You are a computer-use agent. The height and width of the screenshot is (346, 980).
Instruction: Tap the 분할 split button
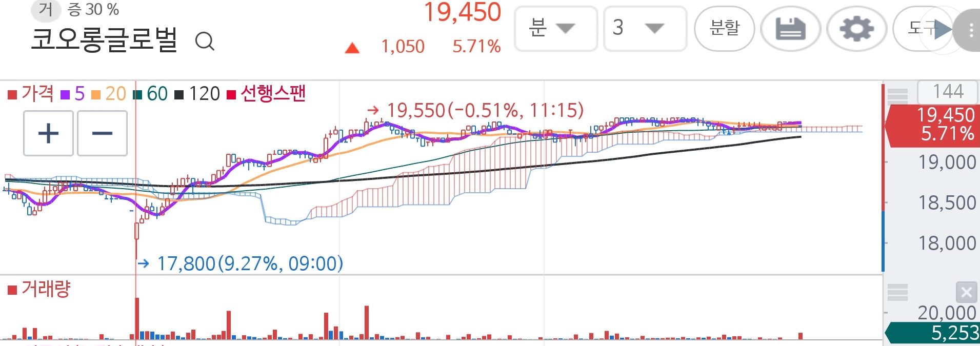(x=725, y=29)
